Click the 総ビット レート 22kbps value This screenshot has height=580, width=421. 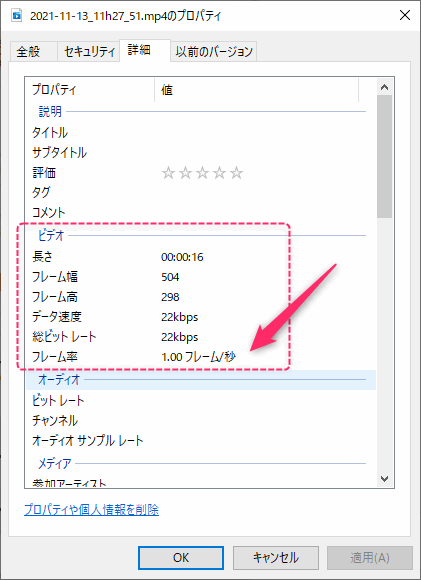(179, 337)
